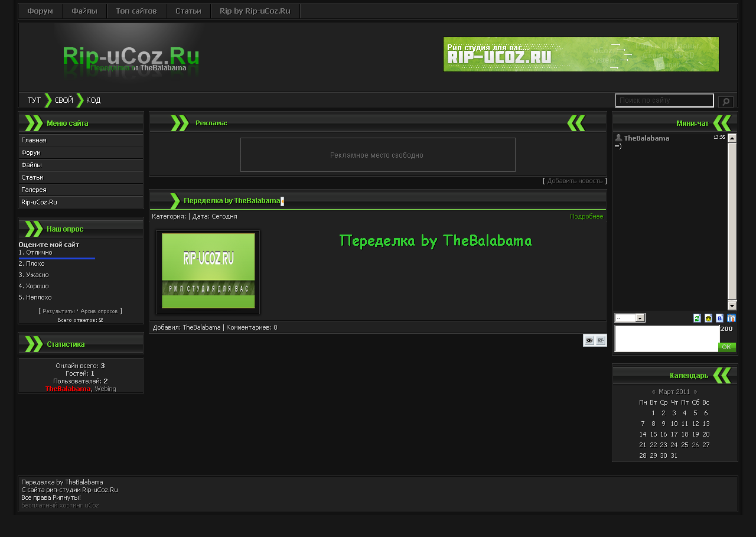Click the user avatar icon beside TheBalabama
The height and width of the screenshot is (537, 756).
click(x=618, y=138)
